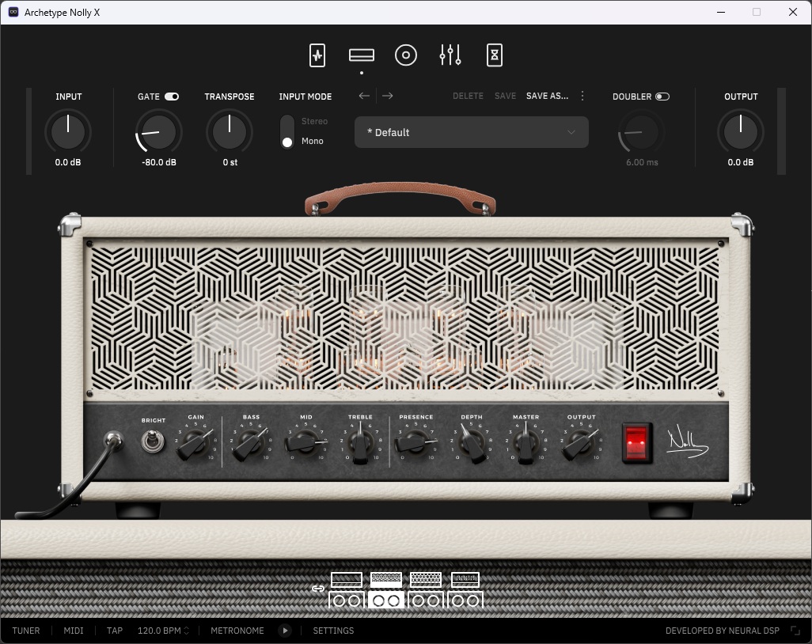Image resolution: width=812 pixels, height=644 pixels.
Task: Click the Nolly signature logo on amp
Action: click(687, 441)
